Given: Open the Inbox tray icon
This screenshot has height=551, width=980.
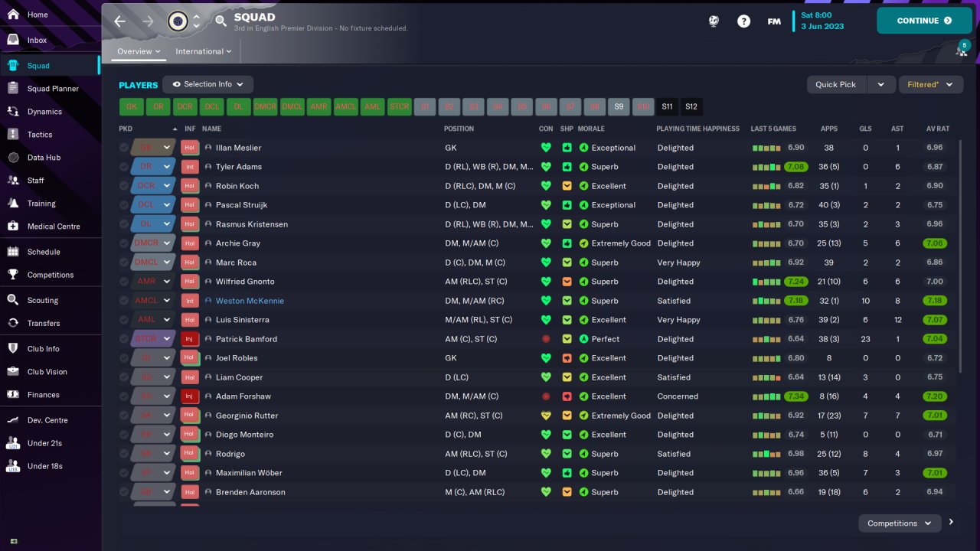Looking at the screenshot, I should pyautogui.click(x=13, y=40).
